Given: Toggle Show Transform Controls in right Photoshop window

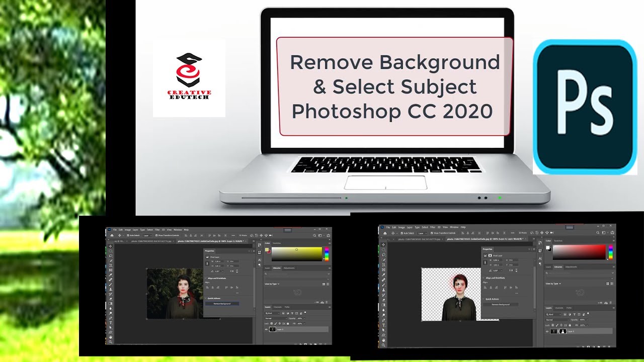Looking at the screenshot, I should click(x=432, y=233).
